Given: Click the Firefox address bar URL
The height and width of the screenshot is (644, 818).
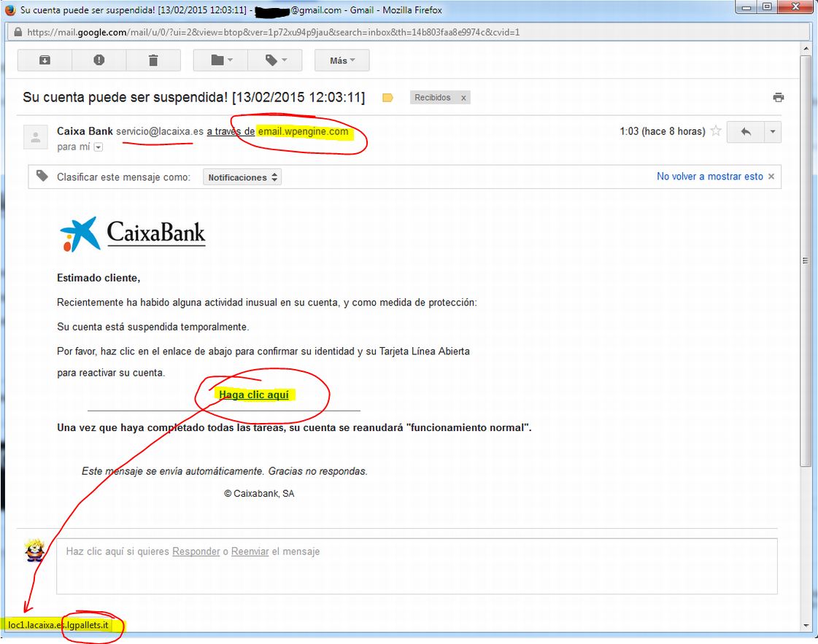Looking at the screenshot, I should pos(273,32).
